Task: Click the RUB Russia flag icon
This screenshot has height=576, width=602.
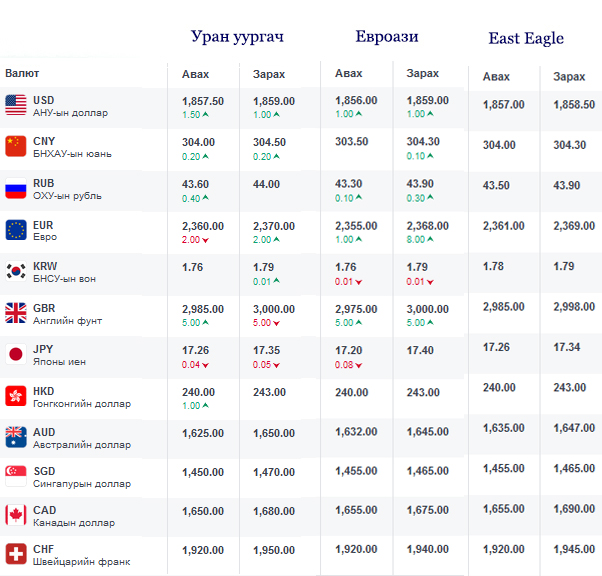Action: tap(16, 188)
